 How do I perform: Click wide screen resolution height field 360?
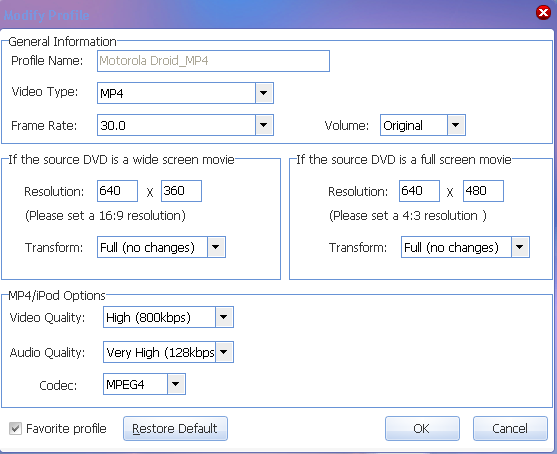pyautogui.click(x=181, y=191)
